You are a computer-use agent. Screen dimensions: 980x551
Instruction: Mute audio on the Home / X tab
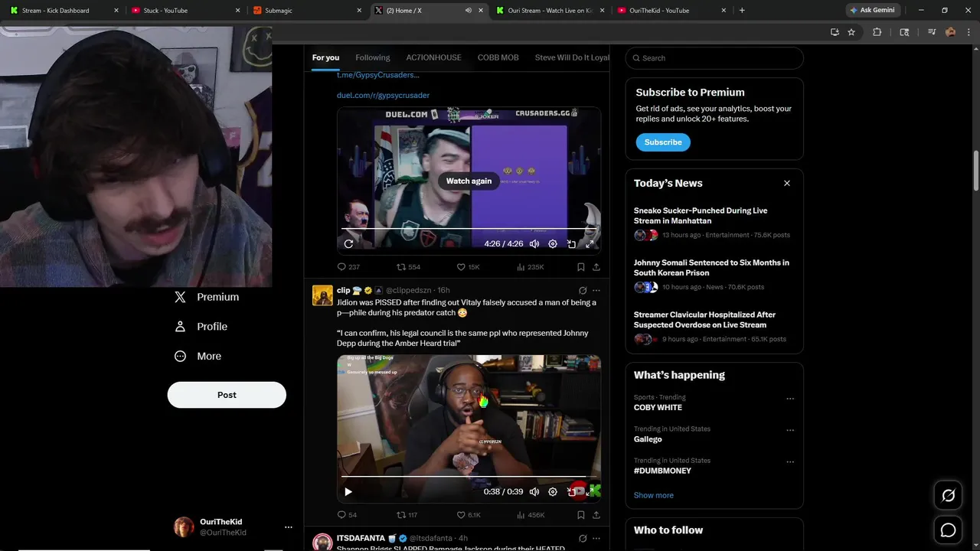(468, 11)
